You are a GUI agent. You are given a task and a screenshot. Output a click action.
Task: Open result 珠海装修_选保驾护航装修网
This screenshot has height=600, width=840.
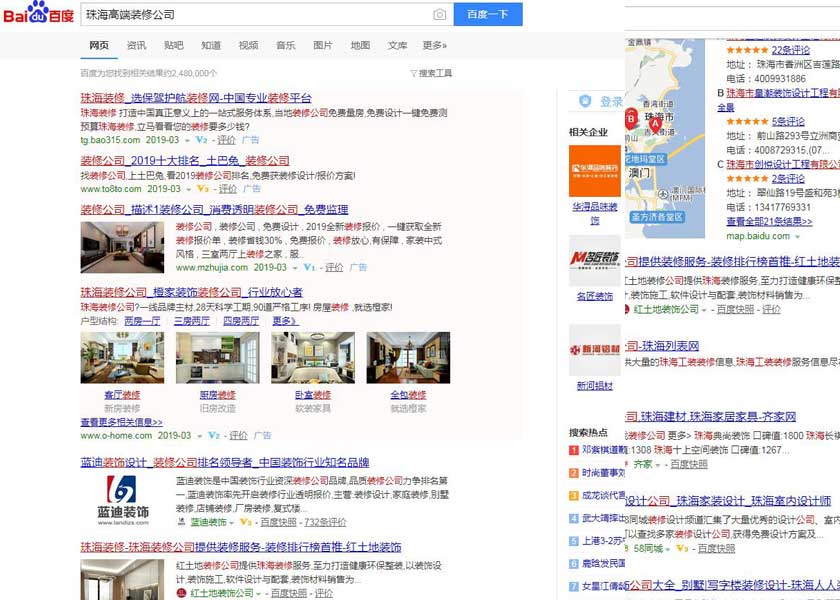tap(196, 98)
